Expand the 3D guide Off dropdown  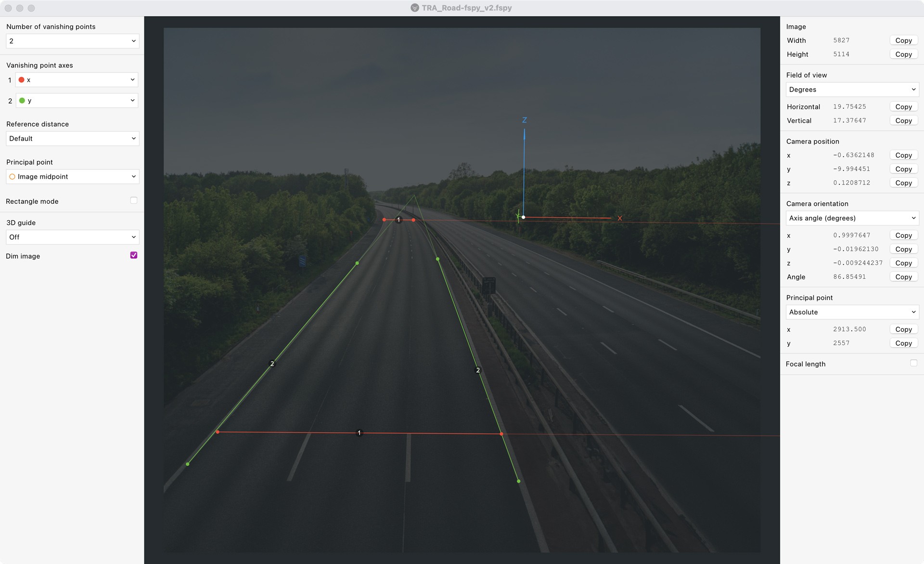(72, 237)
